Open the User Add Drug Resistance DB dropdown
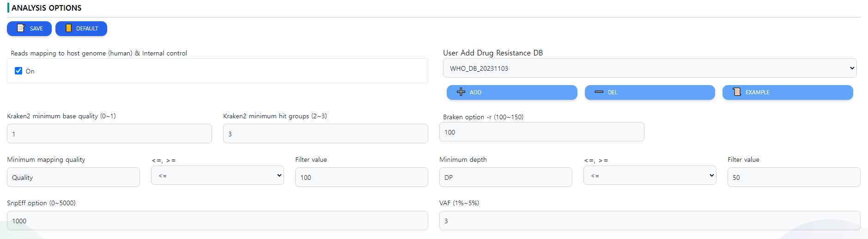868x239 pixels. [x=650, y=68]
